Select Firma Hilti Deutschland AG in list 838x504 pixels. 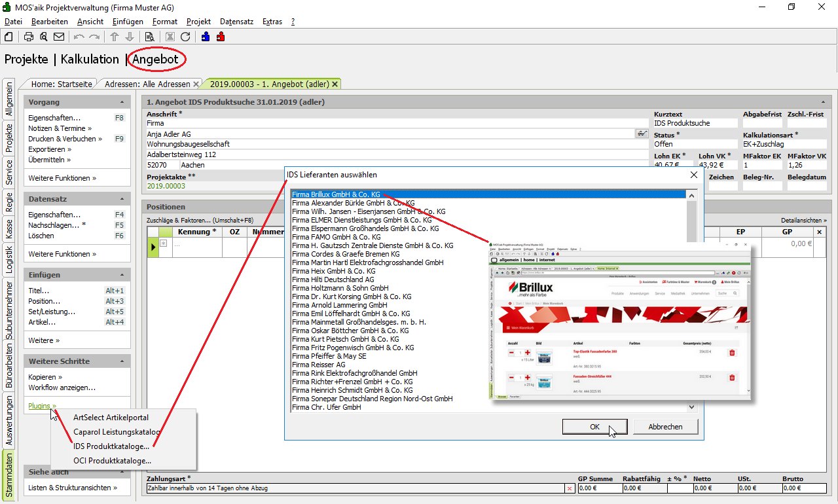pos(488,279)
